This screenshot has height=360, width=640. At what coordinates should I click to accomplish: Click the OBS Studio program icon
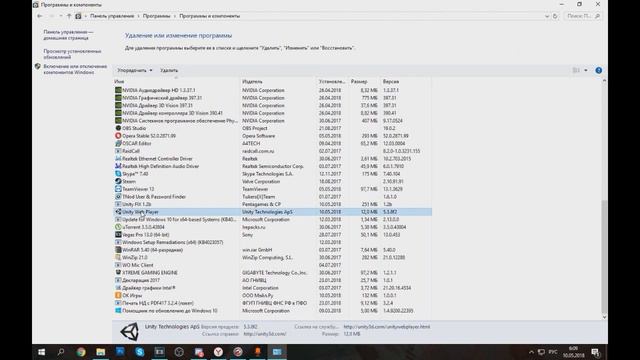(x=118, y=128)
